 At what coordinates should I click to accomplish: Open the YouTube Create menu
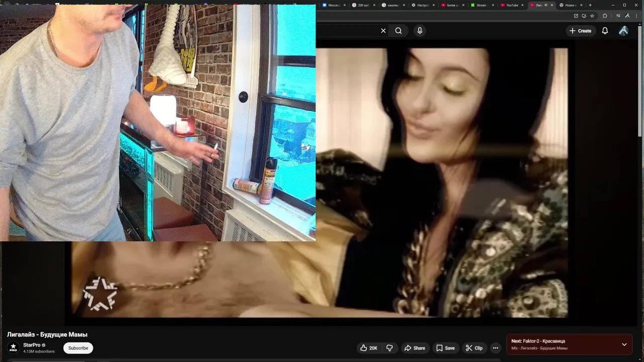point(580,31)
